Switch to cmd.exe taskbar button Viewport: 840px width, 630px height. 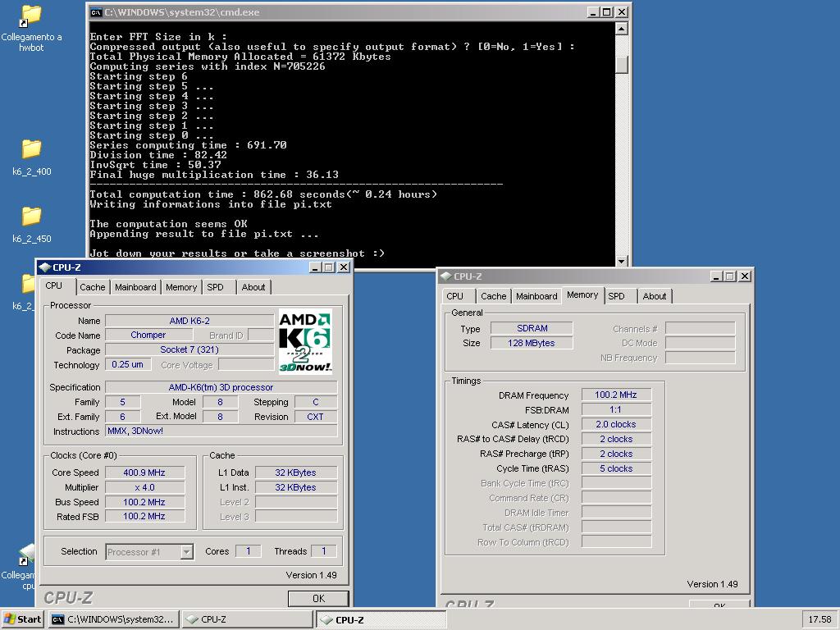pyautogui.click(x=113, y=619)
